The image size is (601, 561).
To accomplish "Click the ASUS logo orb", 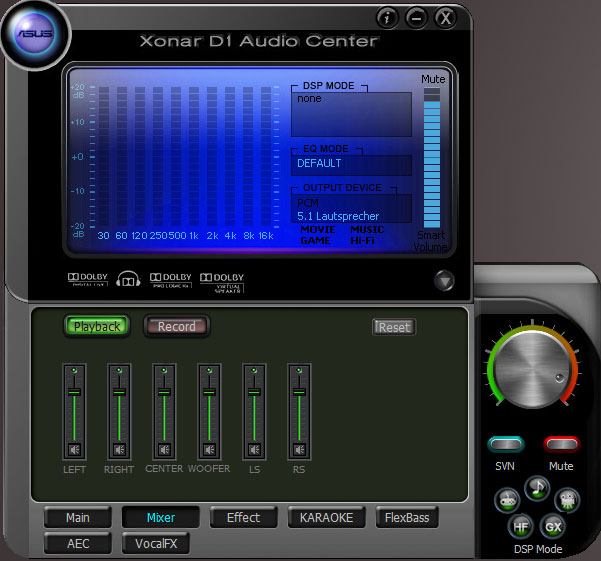I will click(35, 34).
